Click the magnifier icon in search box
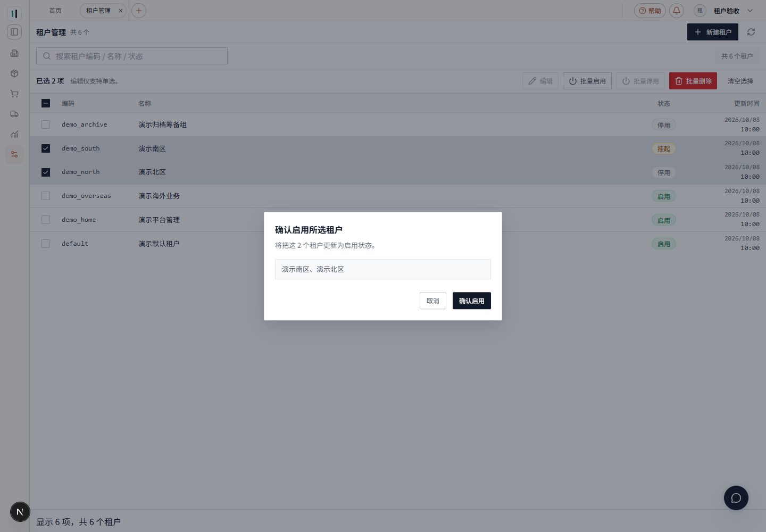766x532 pixels. [47, 56]
